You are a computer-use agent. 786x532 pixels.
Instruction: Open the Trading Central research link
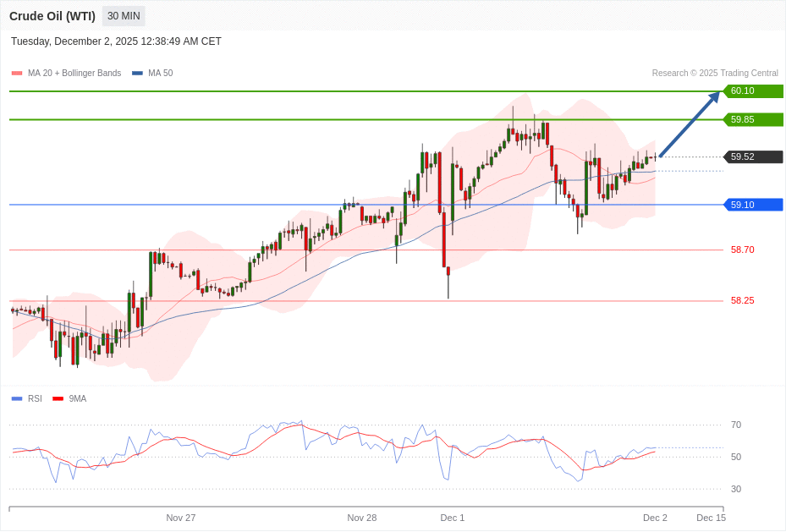716,73
